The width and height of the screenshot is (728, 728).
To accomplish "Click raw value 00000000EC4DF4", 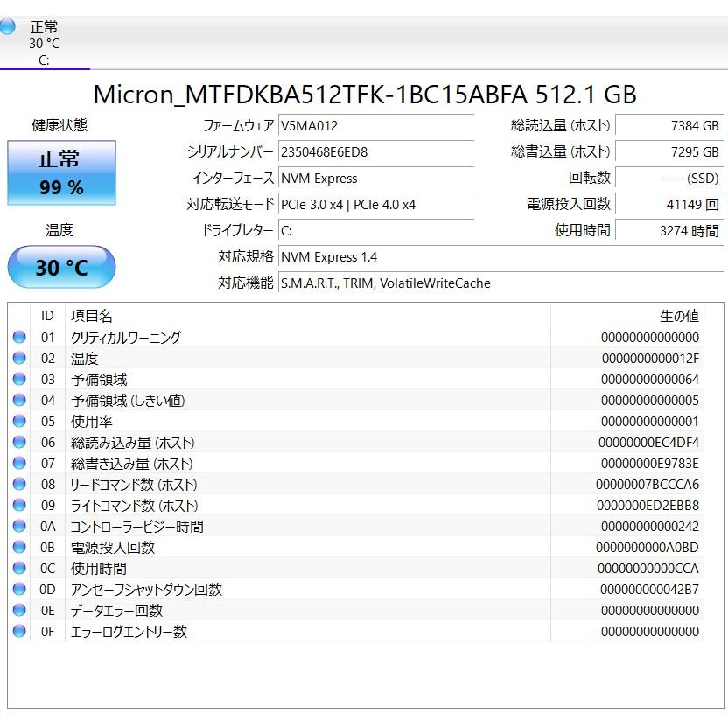I will coord(648,443).
